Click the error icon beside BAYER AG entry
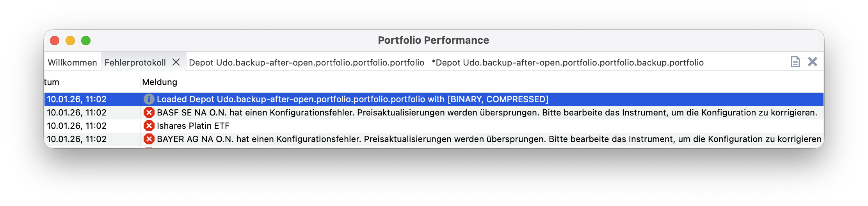 149,139
